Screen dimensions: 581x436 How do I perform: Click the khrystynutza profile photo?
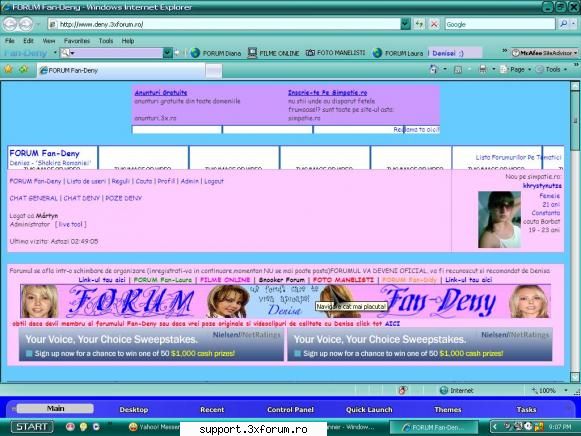click(499, 219)
